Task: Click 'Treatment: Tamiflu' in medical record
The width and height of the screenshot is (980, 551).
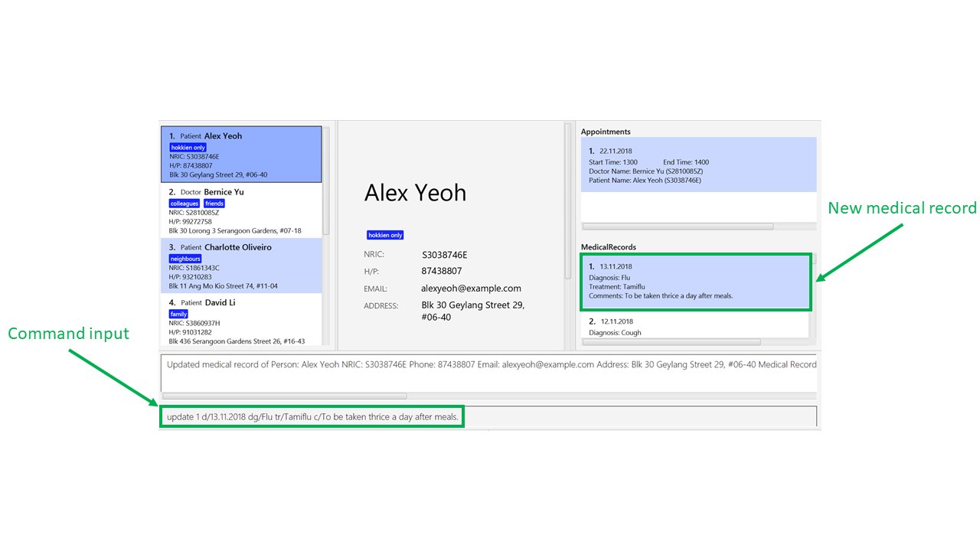Action: 617,287
